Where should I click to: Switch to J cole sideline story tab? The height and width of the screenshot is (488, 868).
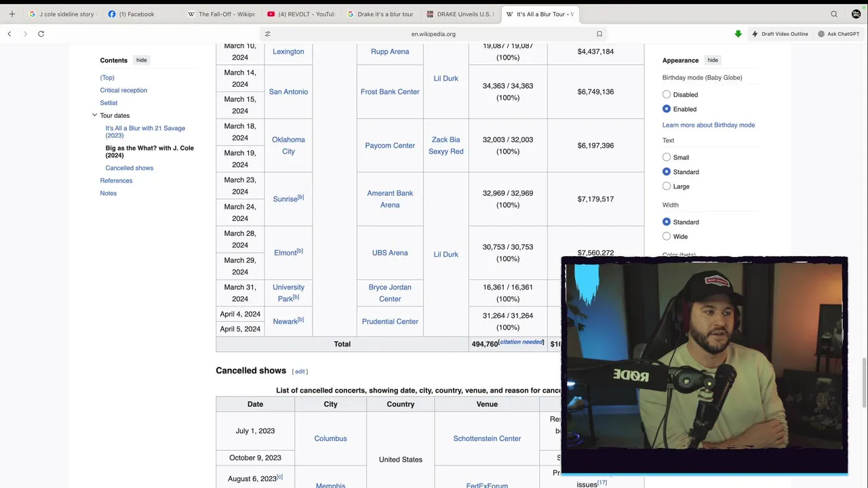pyautogui.click(x=62, y=14)
